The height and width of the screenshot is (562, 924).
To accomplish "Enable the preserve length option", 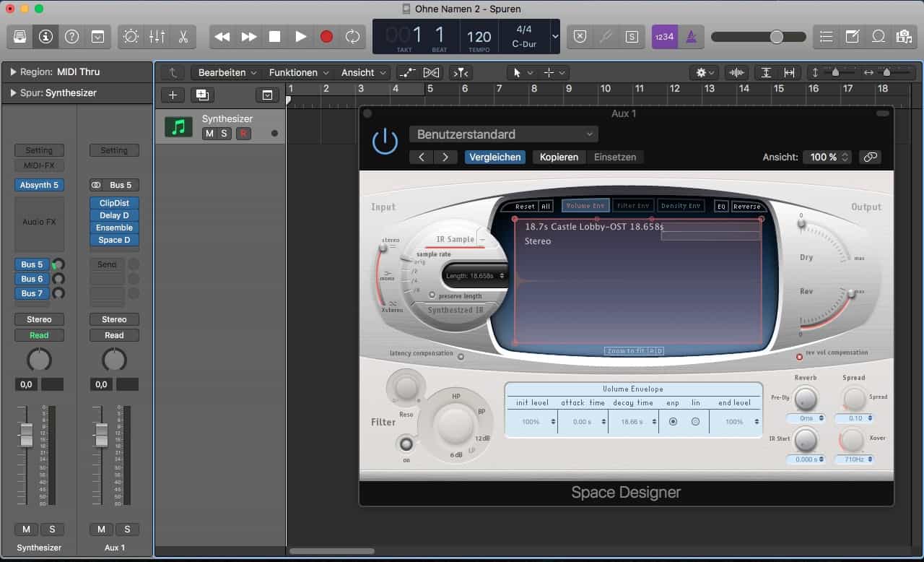I will (x=432, y=295).
